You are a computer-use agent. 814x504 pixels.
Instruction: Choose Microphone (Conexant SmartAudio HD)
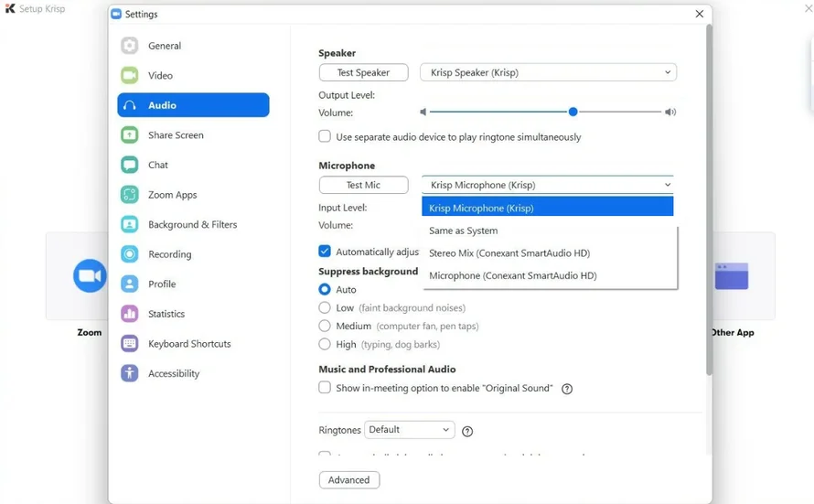coord(550,275)
